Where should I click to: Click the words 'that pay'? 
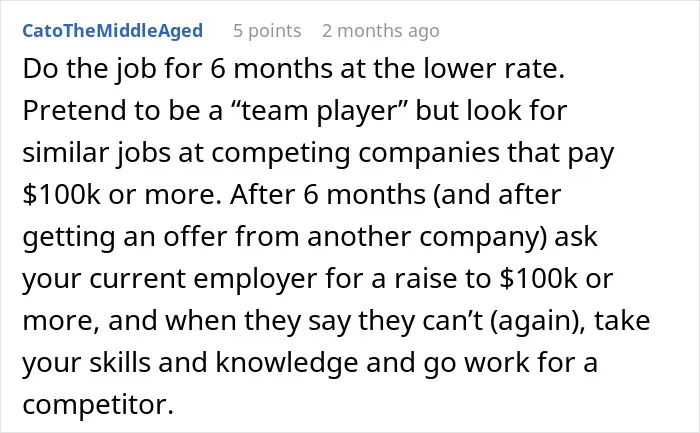click(x=560, y=153)
